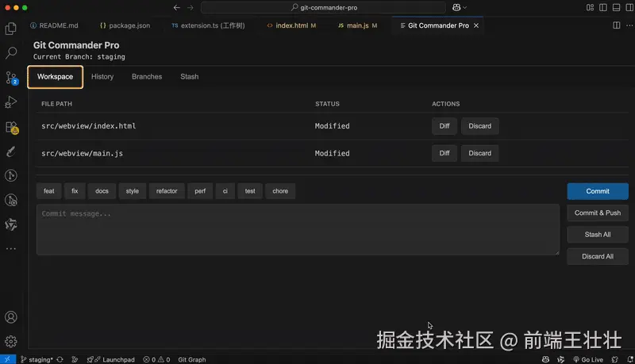This screenshot has width=635, height=364.
Task: Select the fix commit type tag
Action: pyautogui.click(x=75, y=191)
